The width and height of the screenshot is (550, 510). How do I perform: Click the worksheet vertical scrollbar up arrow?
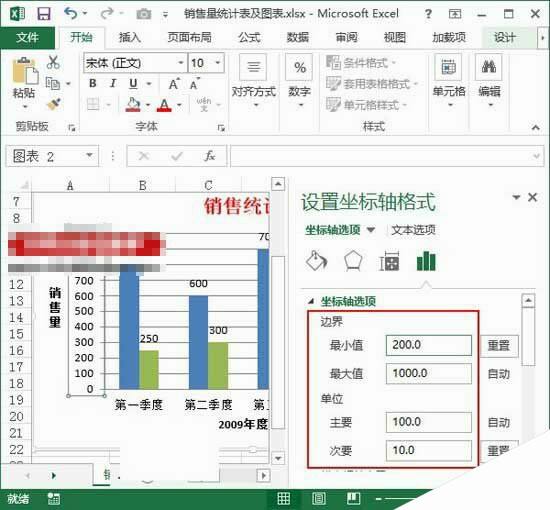[278, 183]
